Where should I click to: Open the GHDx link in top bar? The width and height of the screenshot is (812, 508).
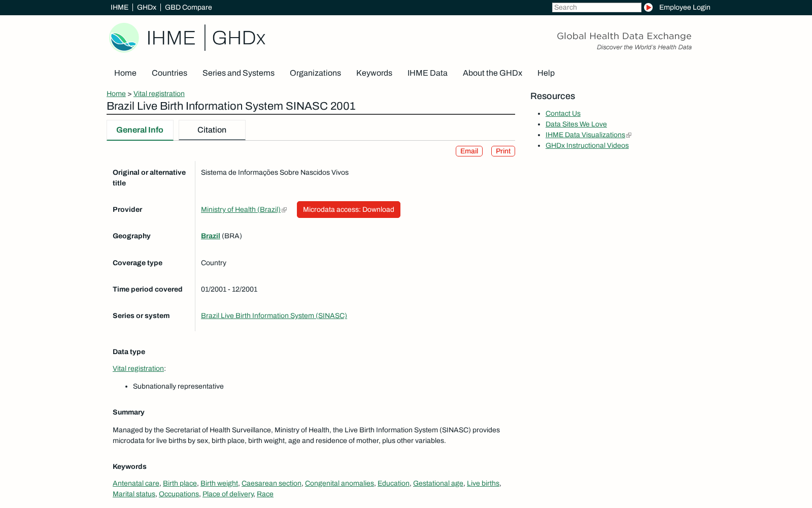point(147,7)
